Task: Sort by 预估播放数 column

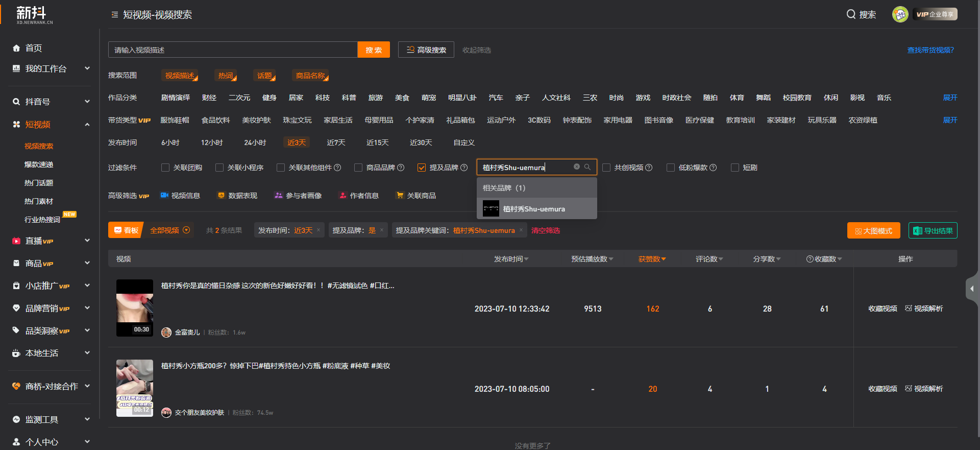Action: 592,259
